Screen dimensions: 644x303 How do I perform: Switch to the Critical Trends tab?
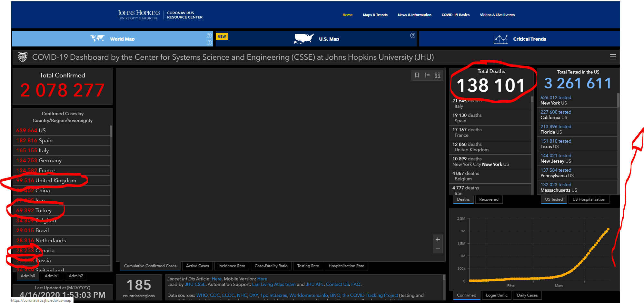(520, 39)
